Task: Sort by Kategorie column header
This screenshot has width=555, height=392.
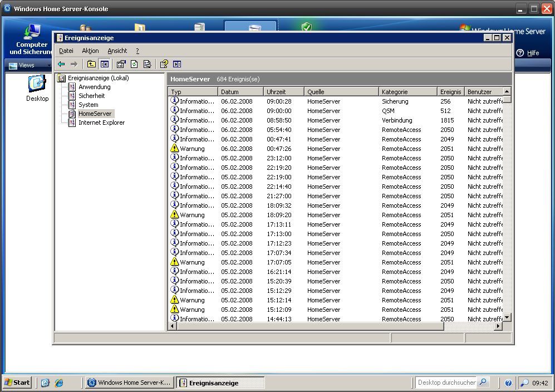Action: [x=408, y=92]
